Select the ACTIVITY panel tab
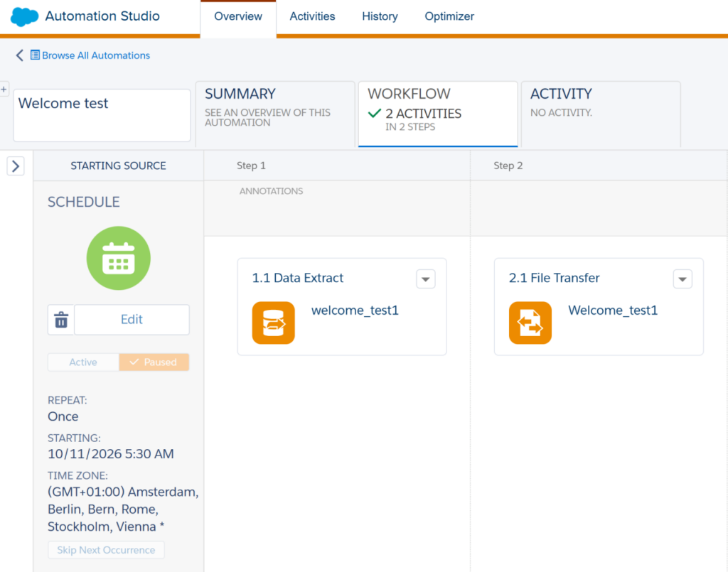Screen dimensions: 728x572 (601, 114)
